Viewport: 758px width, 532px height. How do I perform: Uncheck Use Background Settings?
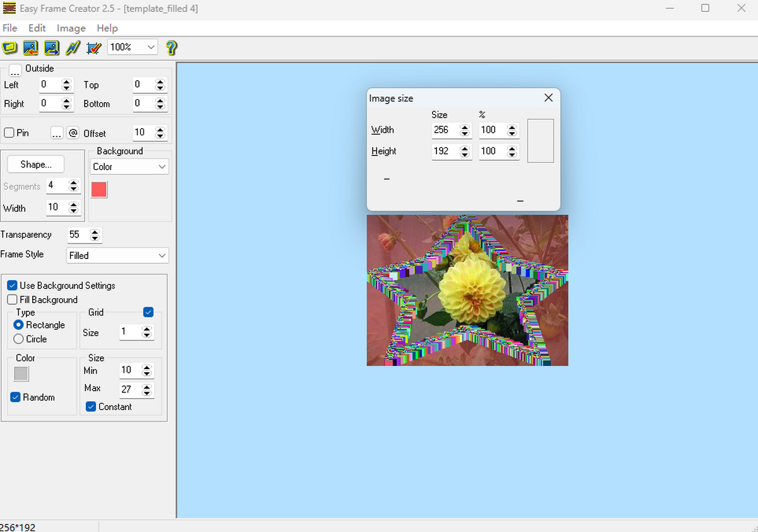[x=12, y=286]
